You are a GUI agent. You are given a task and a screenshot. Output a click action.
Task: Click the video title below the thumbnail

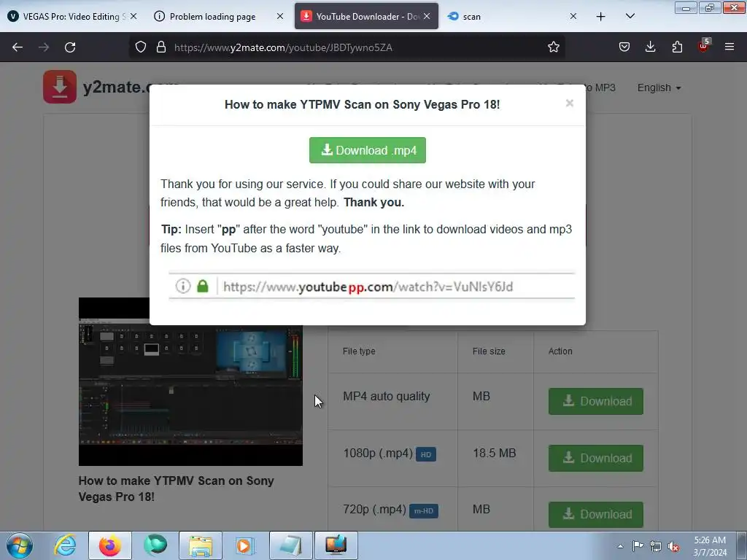pos(176,489)
